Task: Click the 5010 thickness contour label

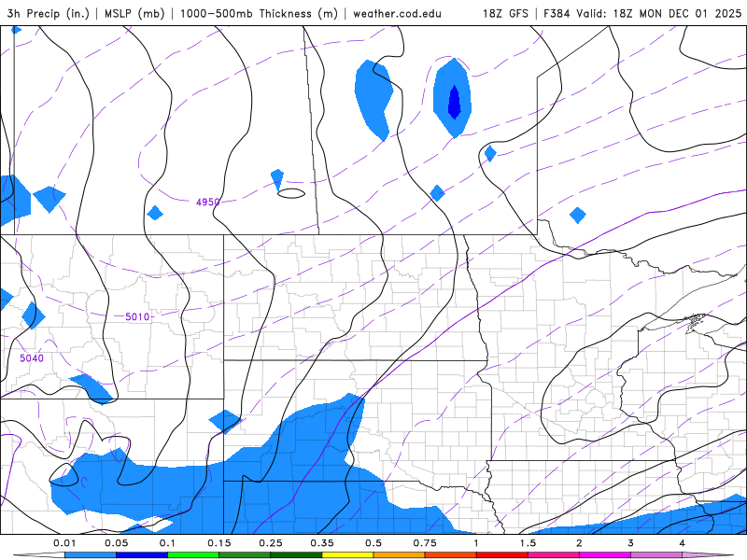Action: (137, 316)
